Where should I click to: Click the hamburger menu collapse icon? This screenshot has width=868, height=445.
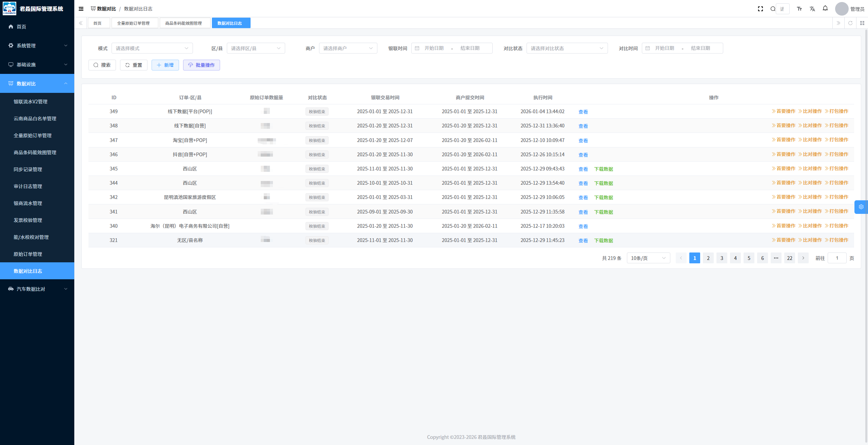(81, 9)
